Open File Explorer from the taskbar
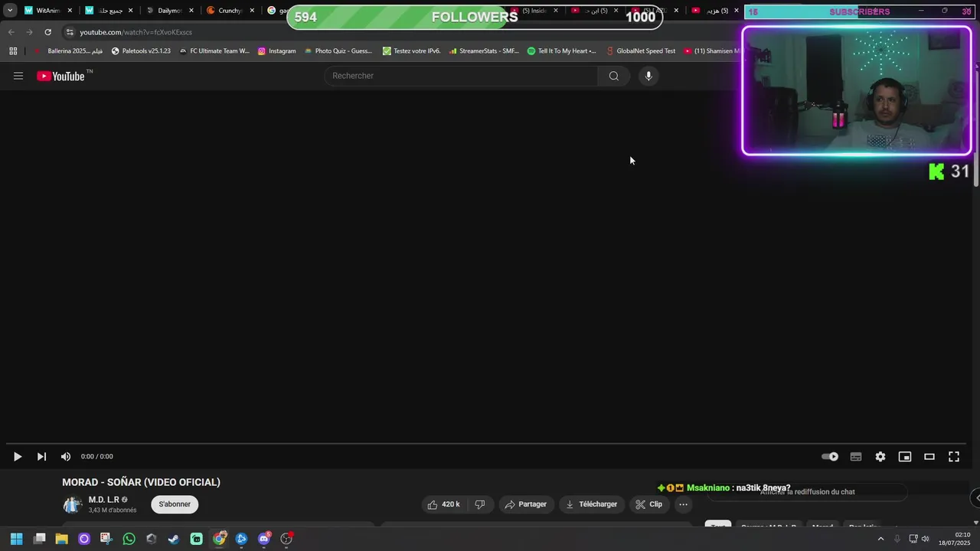980x551 pixels. [61, 539]
